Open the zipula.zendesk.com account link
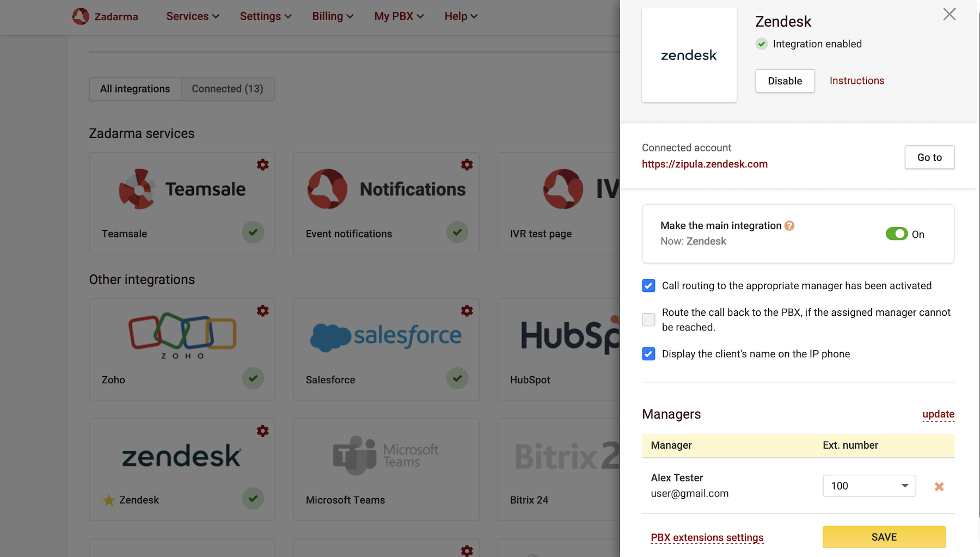 705,164
